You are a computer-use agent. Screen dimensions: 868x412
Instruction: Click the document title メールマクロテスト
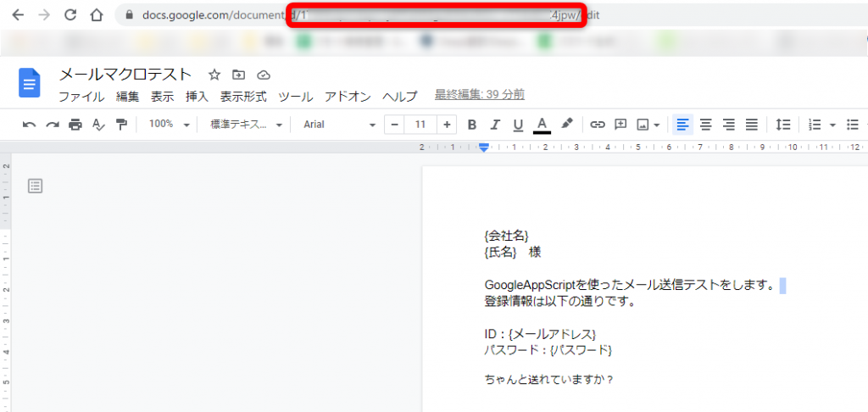coord(125,75)
